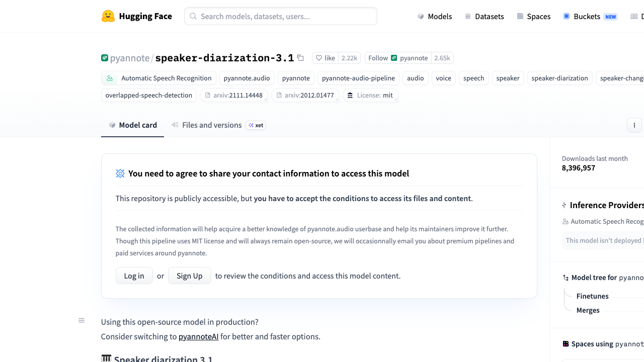Open Buckets in the top navigation

tap(590, 16)
